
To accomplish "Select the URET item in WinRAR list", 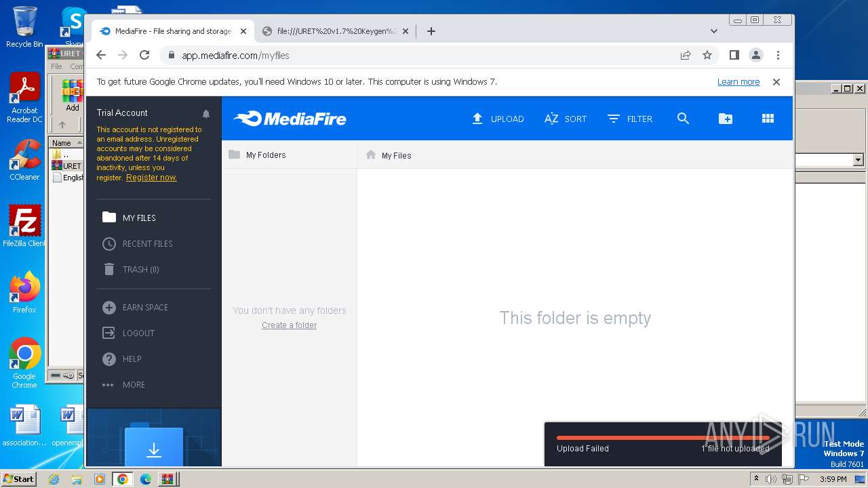I will [x=67, y=165].
